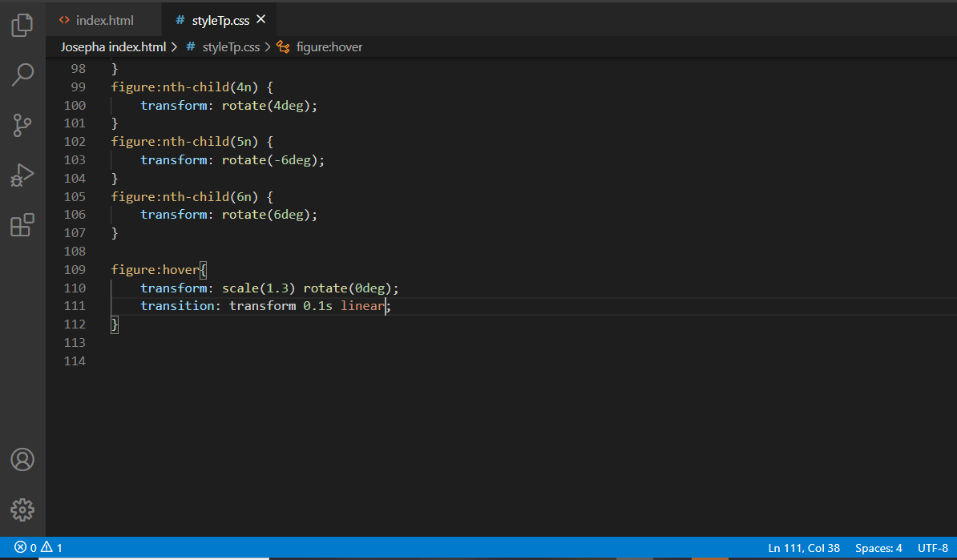
Task: Click the CSS hash icon on styleTp.css tab
Action: [x=180, y=20]
